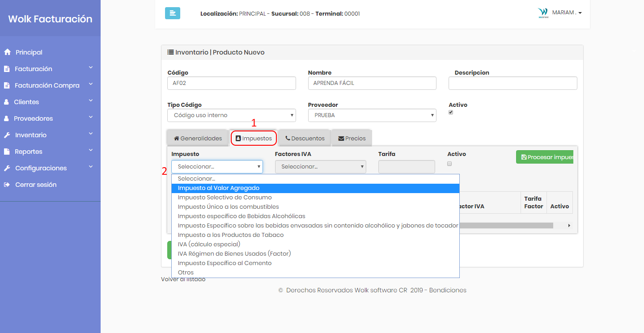Image resolution: width=644 pixels, height=333 pixels.
Task: Click the Configuraciones wrench icon
Action: tap(7, 168)
